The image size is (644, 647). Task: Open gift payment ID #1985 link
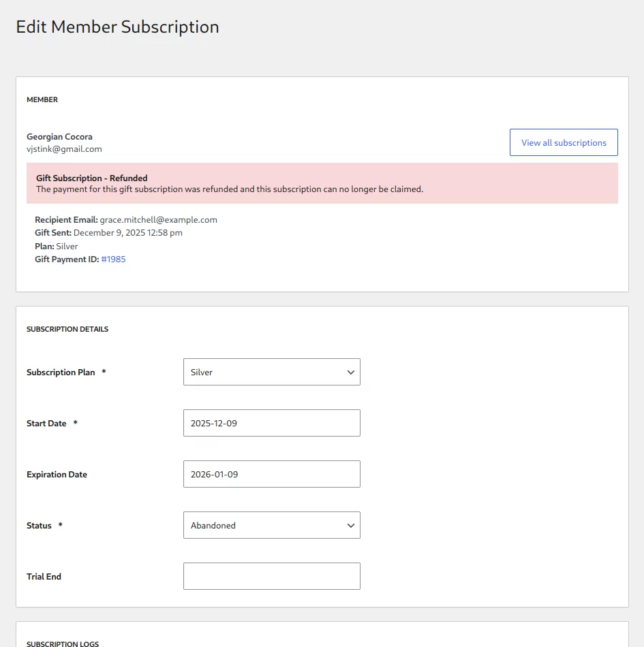[x=113, y=259]
